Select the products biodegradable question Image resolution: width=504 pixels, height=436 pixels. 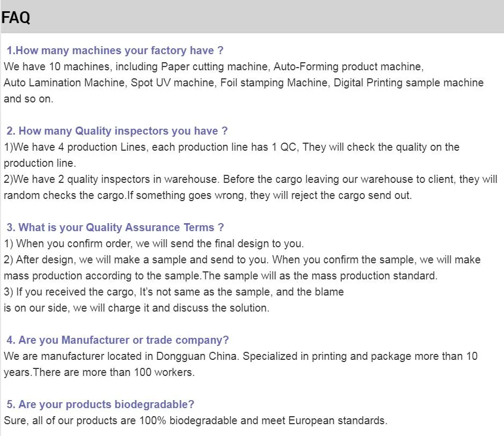coord(100,404)
